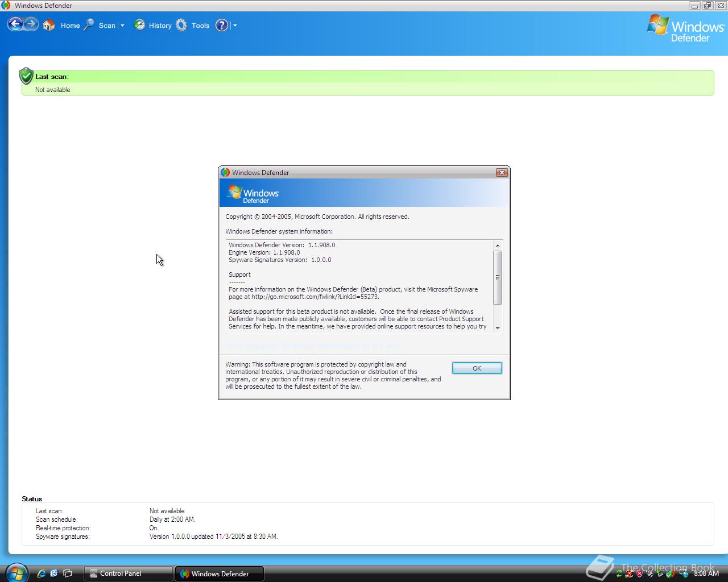
Task: Click the copyright Warning paragraph in dialog
Action: (333, 375)
